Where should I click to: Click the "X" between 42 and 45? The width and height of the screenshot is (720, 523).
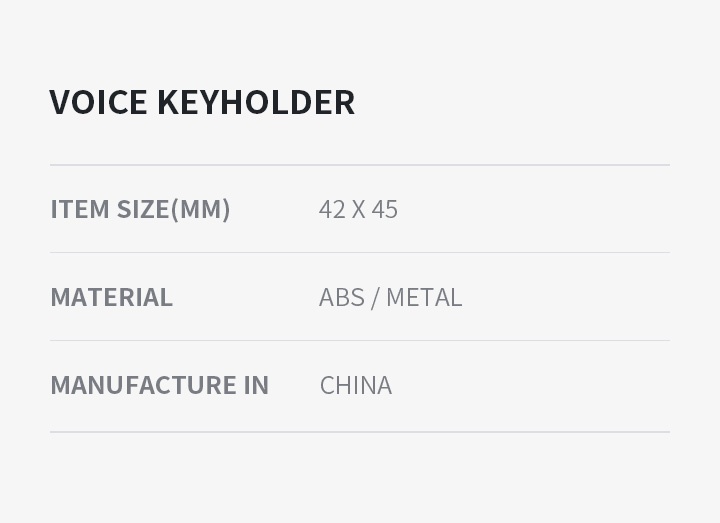tap(358, 209)
